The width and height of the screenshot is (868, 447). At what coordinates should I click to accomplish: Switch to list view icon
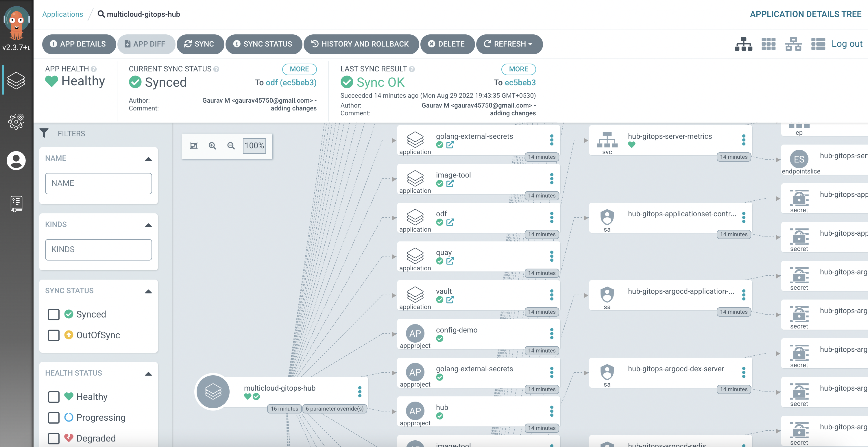pyautogui.click(x=818, y=44)
